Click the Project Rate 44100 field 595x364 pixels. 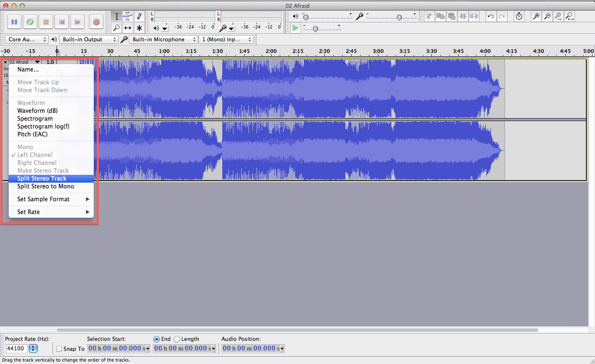pos(17,349)
